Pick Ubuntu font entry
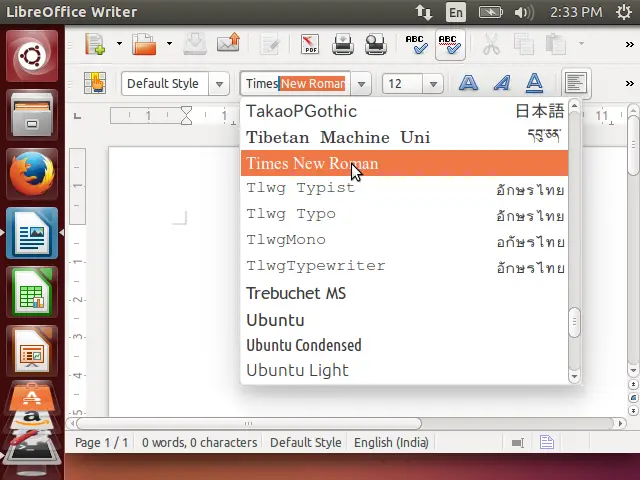Image resolution: width=640 pixels, height=480 pixels. tap(404, 319)
